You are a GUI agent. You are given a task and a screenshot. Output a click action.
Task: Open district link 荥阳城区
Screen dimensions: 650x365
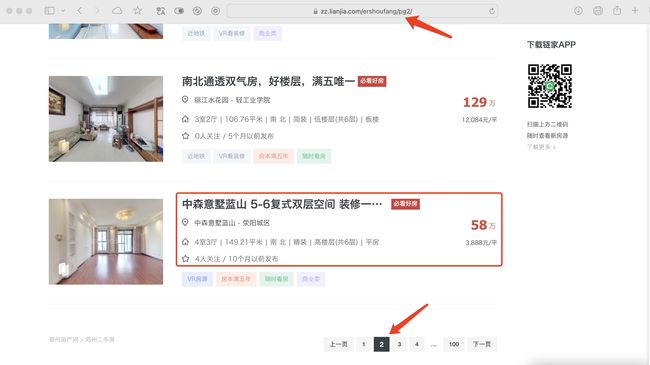[x=256, y=223]
